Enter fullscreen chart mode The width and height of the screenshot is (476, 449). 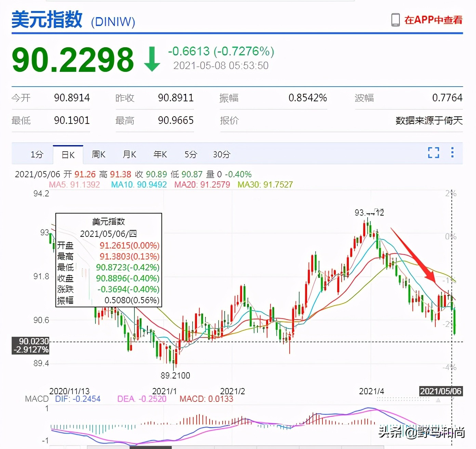433,153
